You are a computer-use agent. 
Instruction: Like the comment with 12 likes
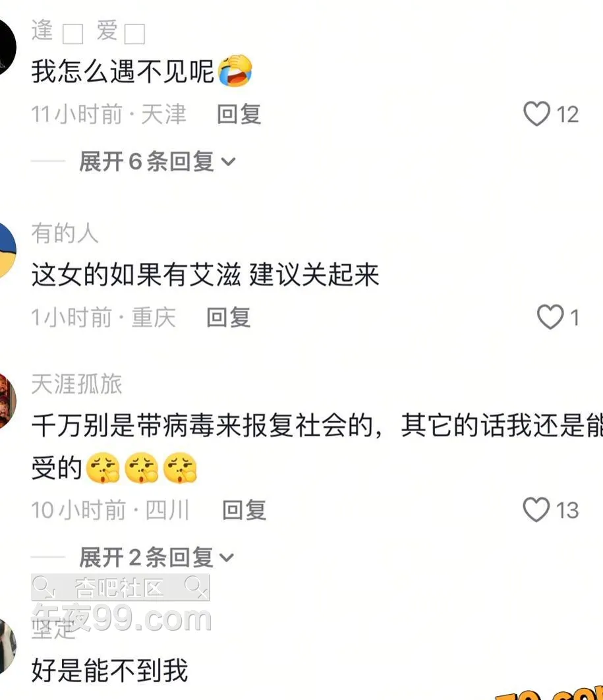pyautogui.click(x=536, y=114)
